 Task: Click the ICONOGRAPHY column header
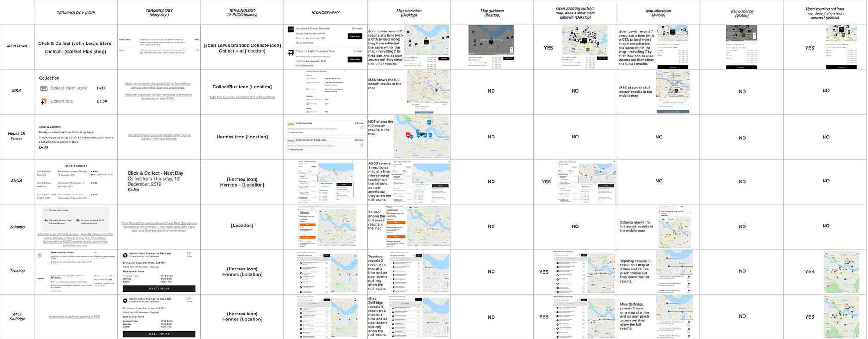click(325, 13)
